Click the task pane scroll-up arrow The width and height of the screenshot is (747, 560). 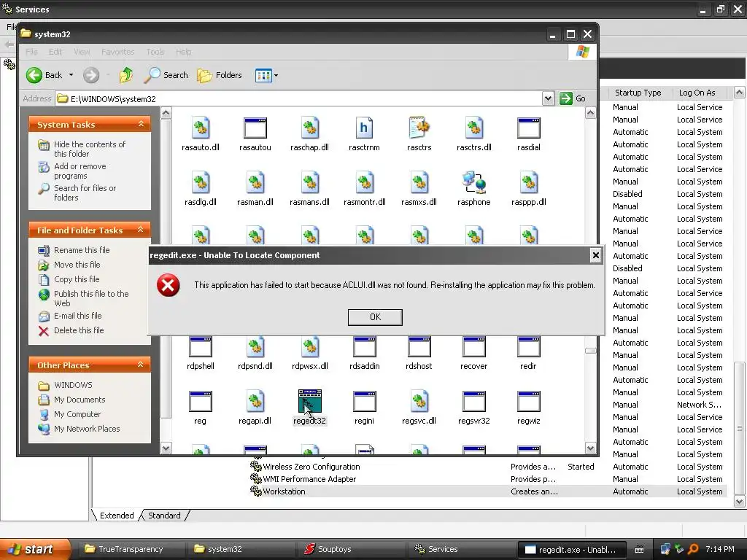pos(166,113)
